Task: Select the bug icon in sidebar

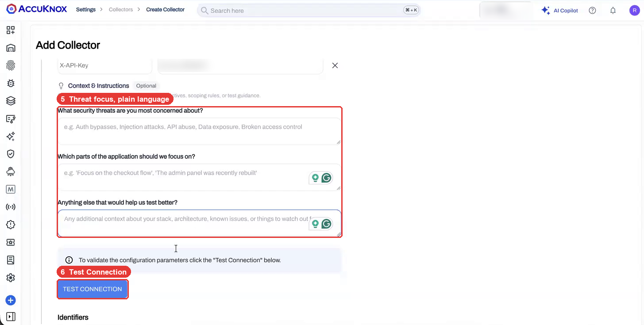Action: click(11, 83)
